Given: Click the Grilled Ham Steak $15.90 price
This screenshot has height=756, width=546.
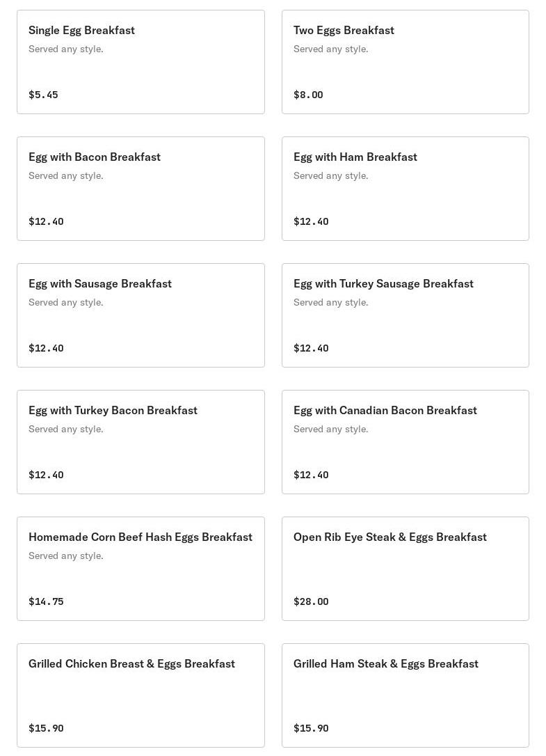Looking at the screenshot, I should pos(311,728).
